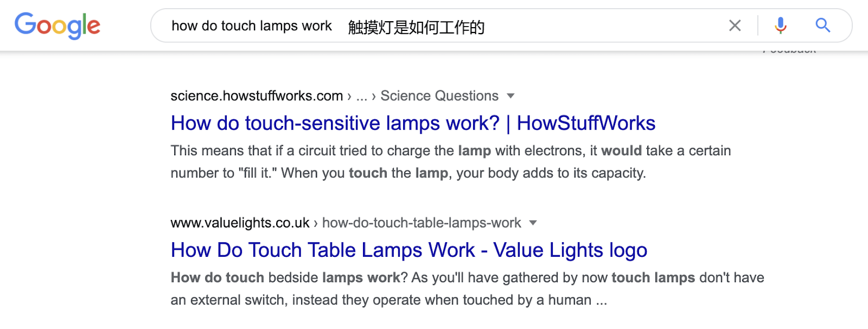
Task: Click the science.howstuffworks.com site address
Action: point(257,96)
